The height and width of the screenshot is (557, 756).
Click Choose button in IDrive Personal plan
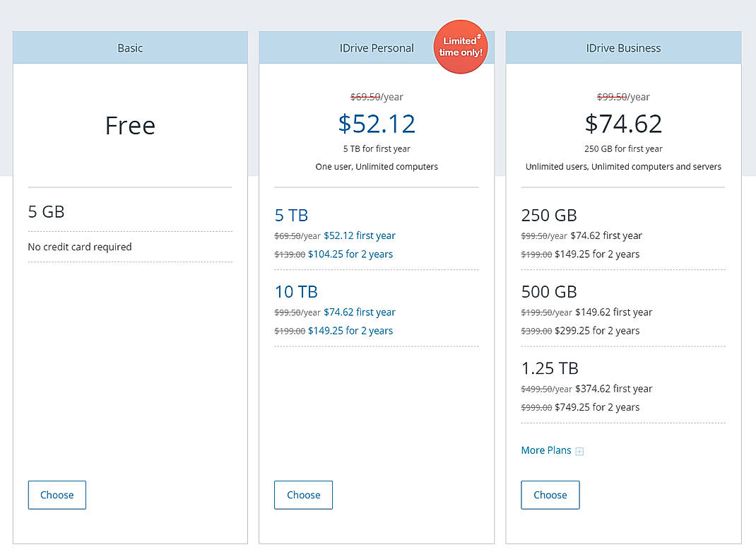tap(303, 495)
